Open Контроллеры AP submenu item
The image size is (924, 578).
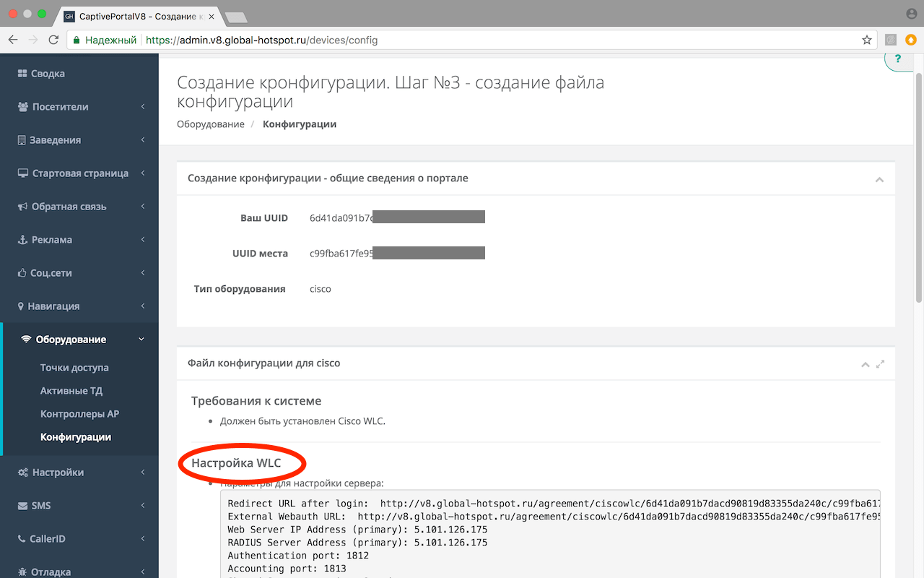coord(79,414)
